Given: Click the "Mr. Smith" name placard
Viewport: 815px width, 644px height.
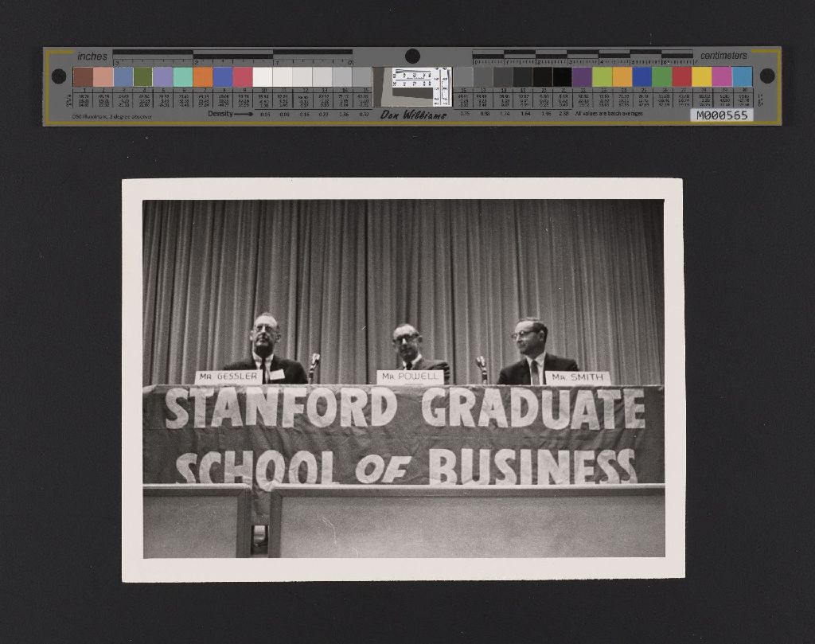Looking at the screenshot, I should [578, 378].
